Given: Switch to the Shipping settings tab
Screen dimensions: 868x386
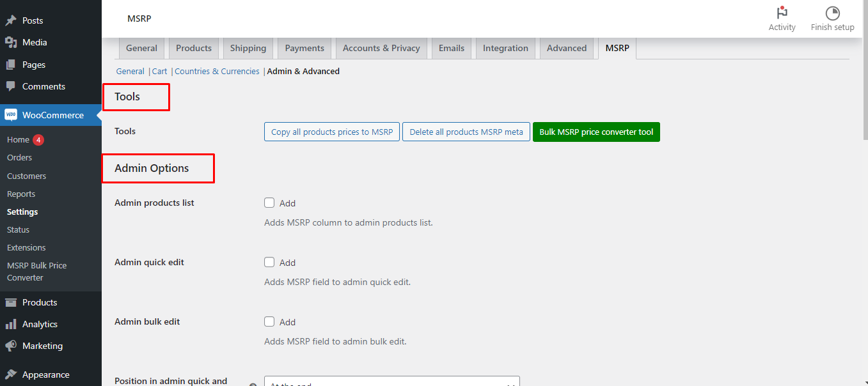Looking at the screenshot, I should click(248, 48).
